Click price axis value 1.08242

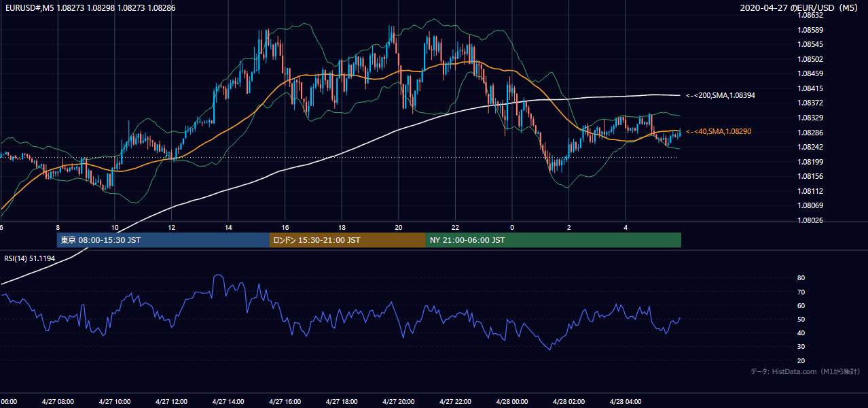810,147
